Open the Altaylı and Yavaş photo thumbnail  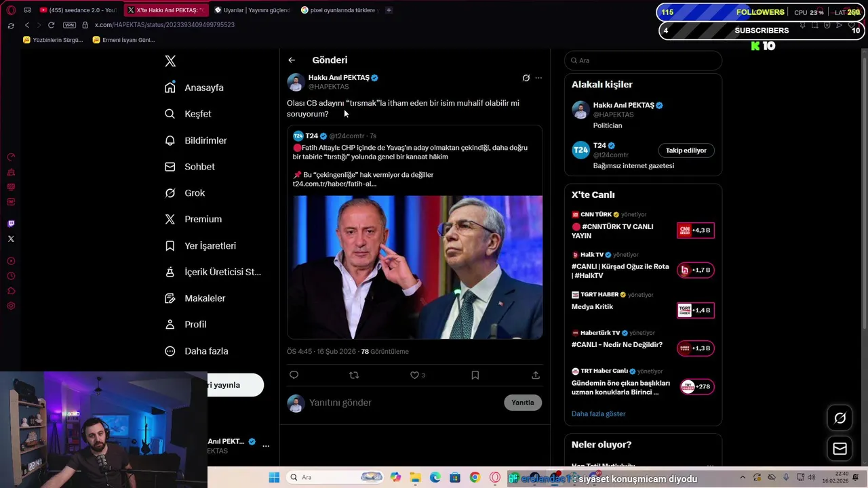point(414,267)
